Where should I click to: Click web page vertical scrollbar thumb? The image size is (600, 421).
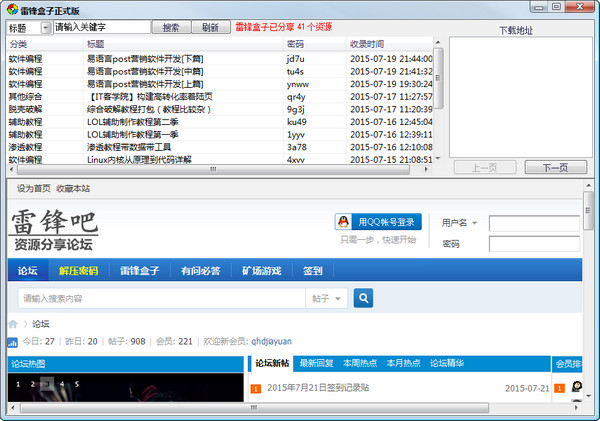(x=588, y=210)
